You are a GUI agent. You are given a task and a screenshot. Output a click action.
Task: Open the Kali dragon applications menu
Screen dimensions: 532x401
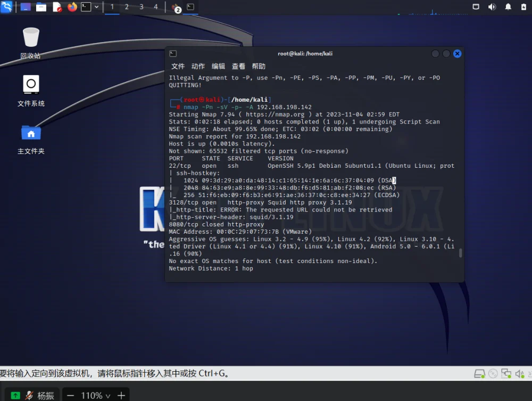(6, 6)
